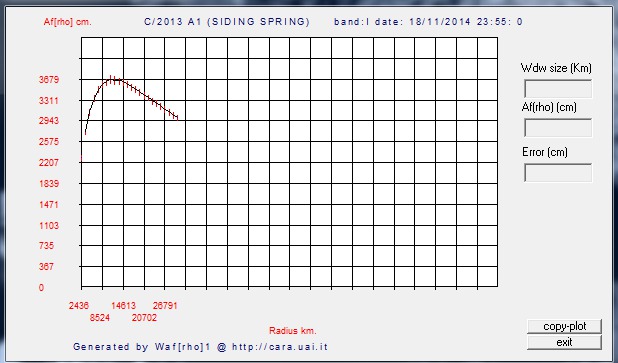Click the Af[rho] cm. axis title
The width and height of the screenshot is (618, 363).
pos(67,22)
